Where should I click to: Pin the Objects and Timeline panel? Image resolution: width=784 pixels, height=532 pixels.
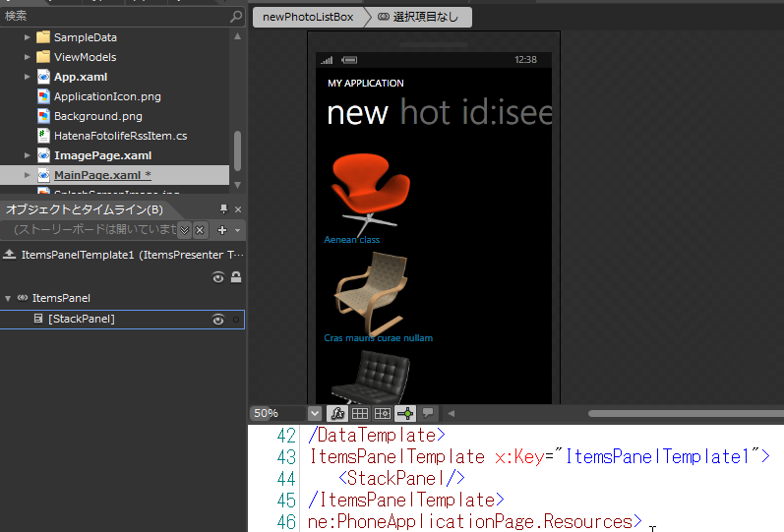tap(223, 209)
